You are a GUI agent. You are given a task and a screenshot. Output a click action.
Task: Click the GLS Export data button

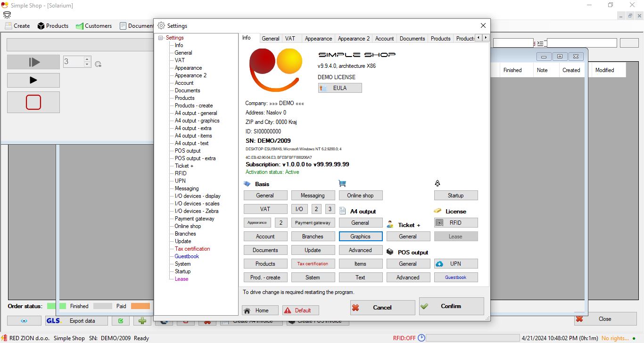[76, 321]
